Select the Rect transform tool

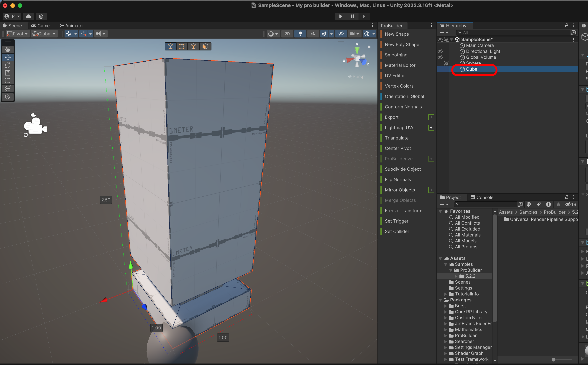(x=8, y=81)
